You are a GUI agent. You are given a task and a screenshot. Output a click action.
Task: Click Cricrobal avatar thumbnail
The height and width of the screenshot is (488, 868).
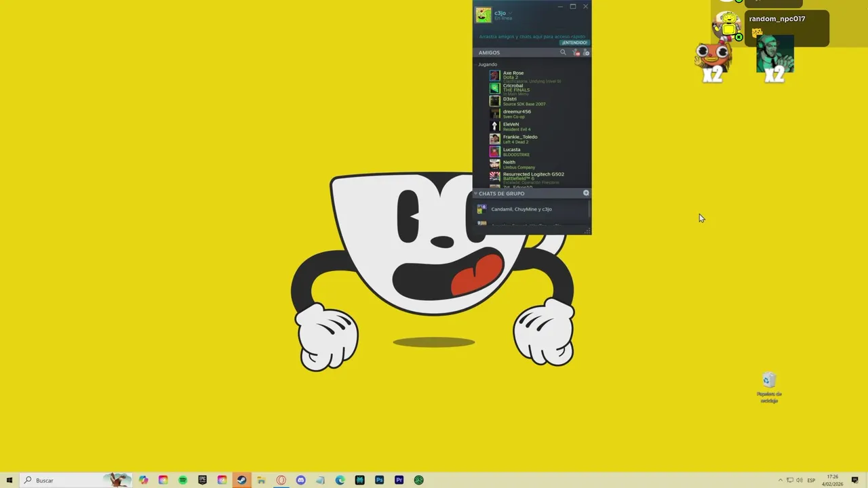[x=495, y=88]
